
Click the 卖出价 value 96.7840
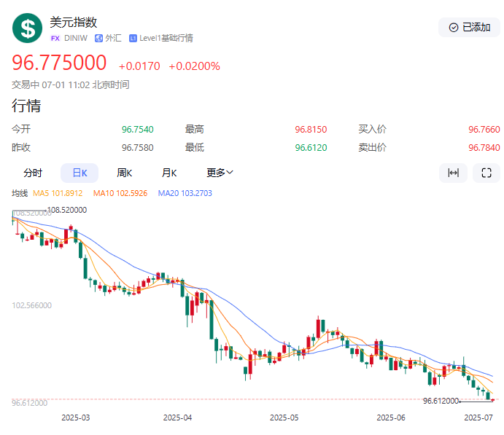pyautogui.click(x=484, y=148)
